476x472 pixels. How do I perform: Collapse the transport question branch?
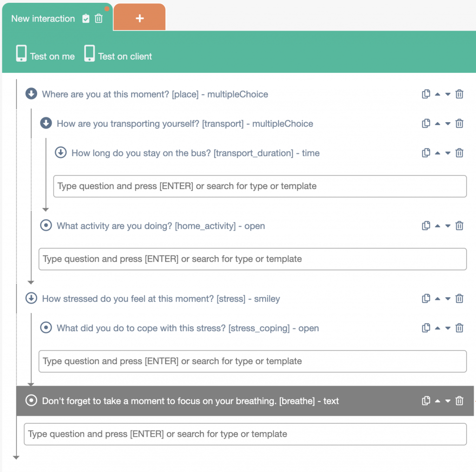(x=46, y=123)
